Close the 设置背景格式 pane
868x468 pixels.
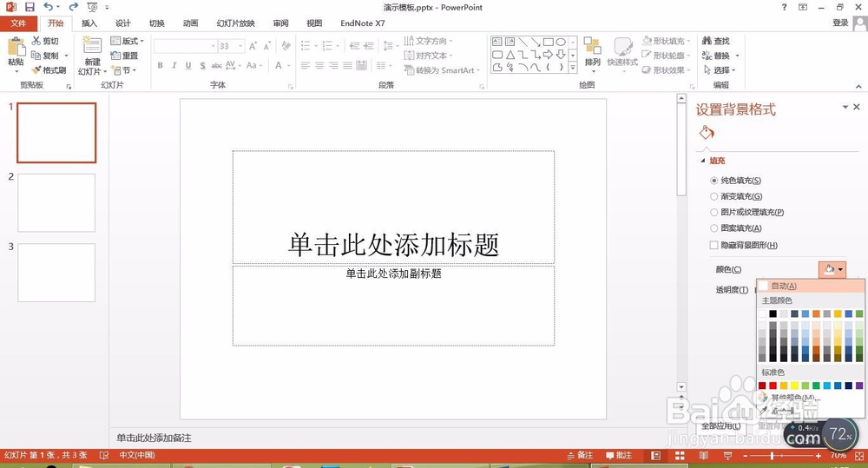click(857, 107)
